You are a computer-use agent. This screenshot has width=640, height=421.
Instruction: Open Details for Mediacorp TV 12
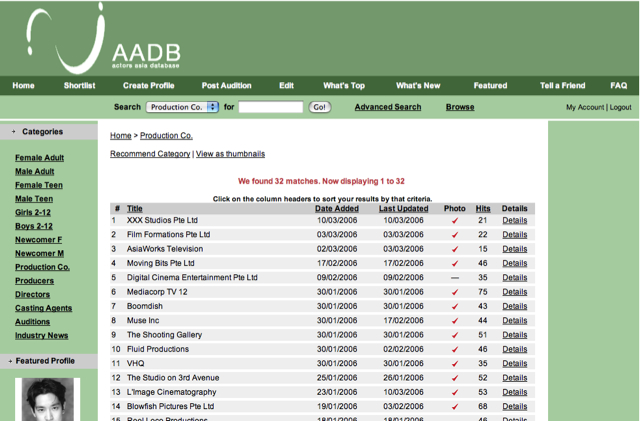point(515,292)
